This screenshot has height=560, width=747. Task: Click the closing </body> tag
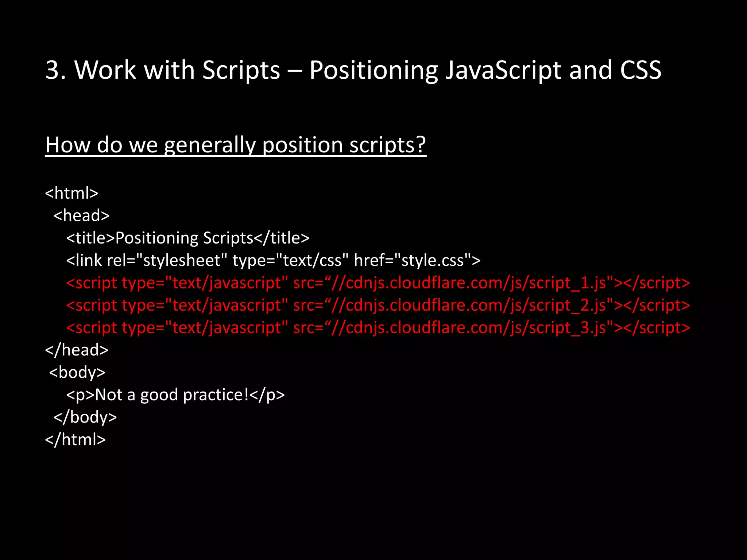click(85, 417)
